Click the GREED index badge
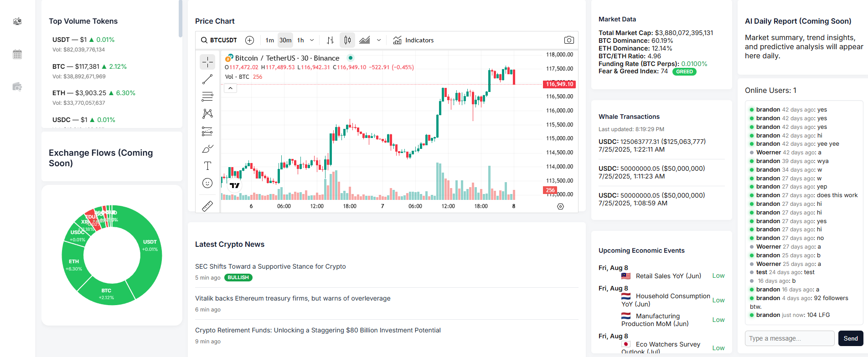 coord(684,71)
